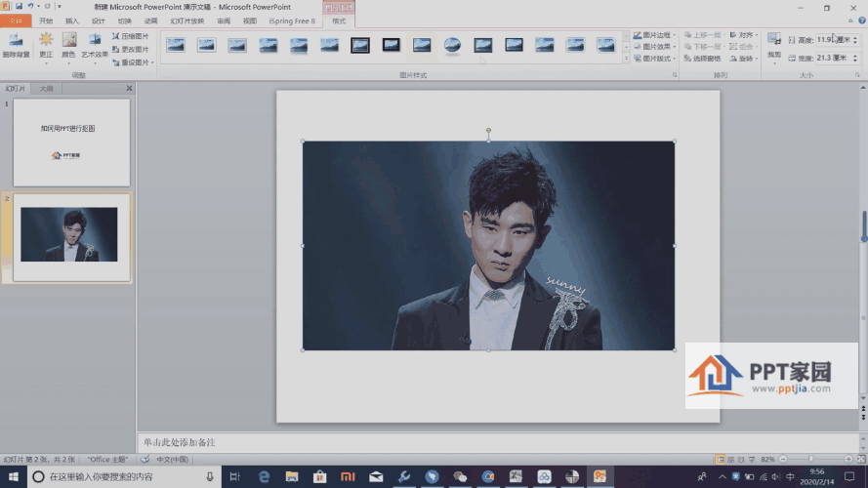Click the height spinner arrows
Viewport: 868px width, 488px height.
pos(855,40)
